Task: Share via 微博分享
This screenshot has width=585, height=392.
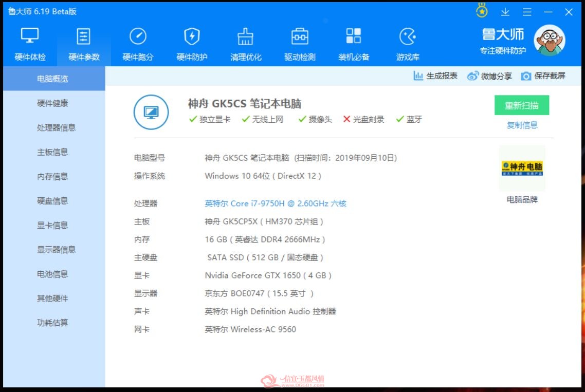Action: [489, 76]
